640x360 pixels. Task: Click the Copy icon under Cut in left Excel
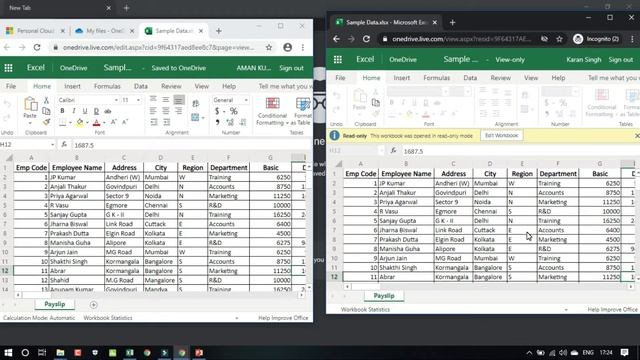coord(46,111)
